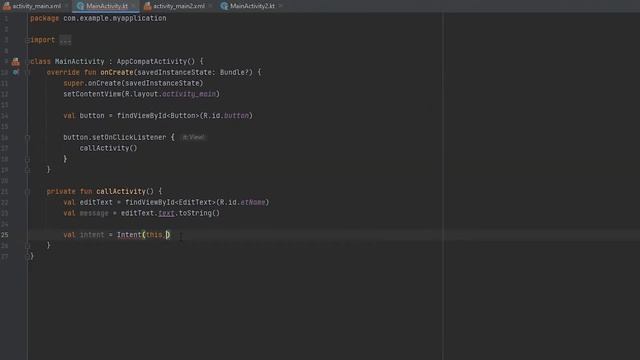The width and height of the screenshot is (640, 360).
Task: Click the override gutter icon beside onCreate
Action: tap(16, 72)
